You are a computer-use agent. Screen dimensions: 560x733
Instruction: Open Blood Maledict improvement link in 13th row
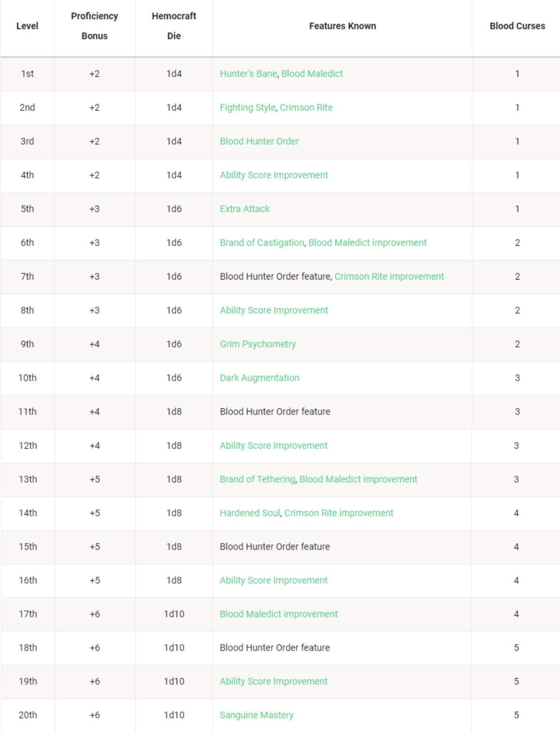pyautogui.click(x=358, y=479)
